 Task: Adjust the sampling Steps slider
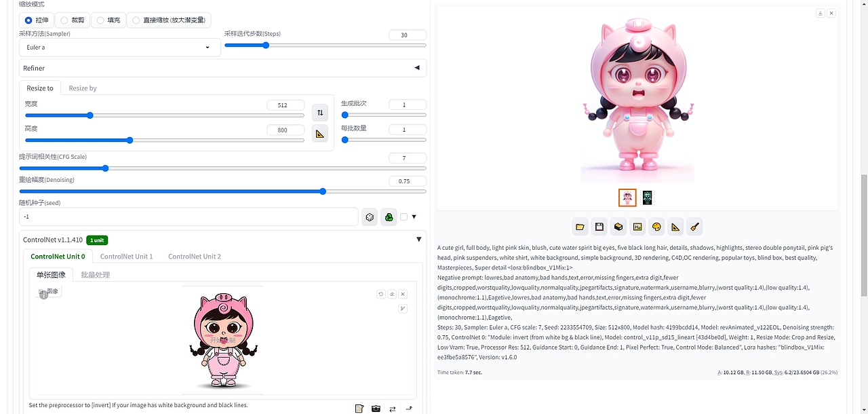point(325,45)
